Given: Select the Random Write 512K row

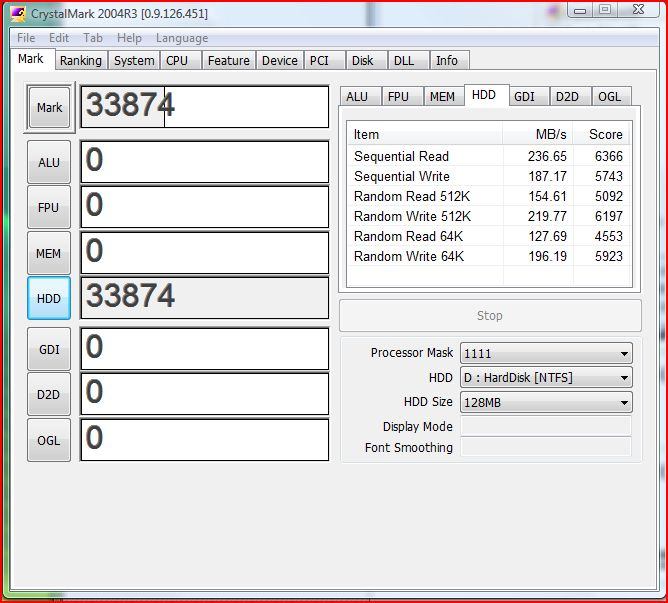Looking at the screenshot, I should (489, 216).
